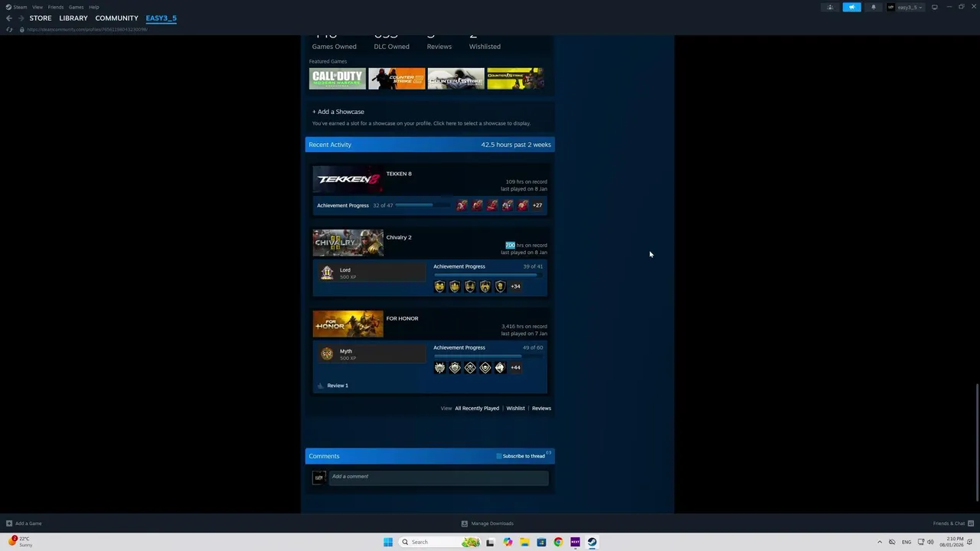The height and width of the screenshot is (551, 980).
Task: Open the notifications bell
Action: pyautogui.click(x=873, y=7)
